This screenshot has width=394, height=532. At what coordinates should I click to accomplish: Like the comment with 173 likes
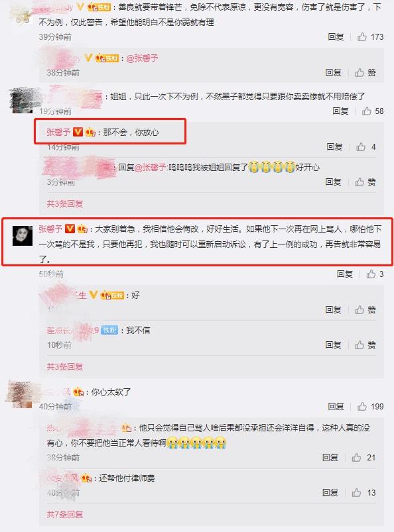[x=362, y=36]
